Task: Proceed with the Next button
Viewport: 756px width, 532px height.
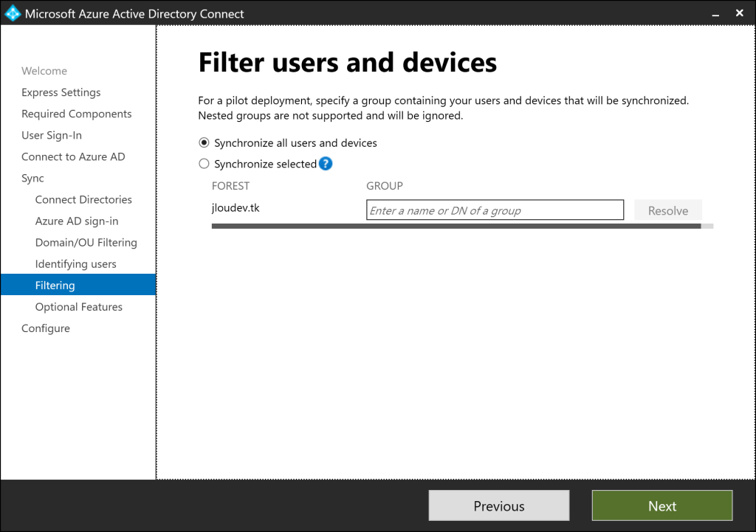Action: click(x=662, y=505)
